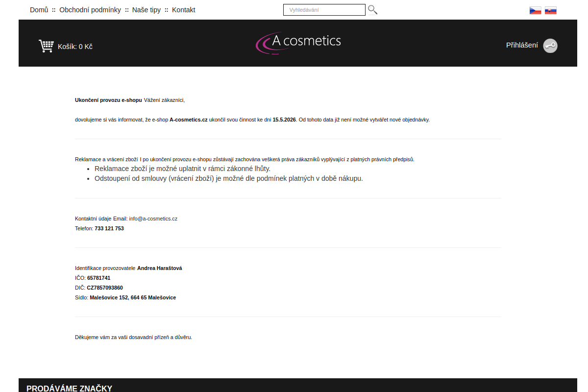Click the Košík: 0 Kč link

[x=75, y=47]
